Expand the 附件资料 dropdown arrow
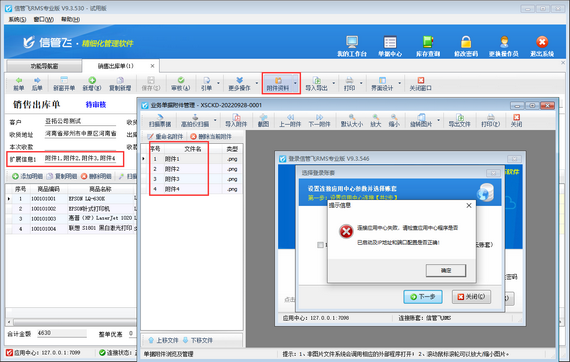Viewport: 570px width, 362px height. click(295, 83)
